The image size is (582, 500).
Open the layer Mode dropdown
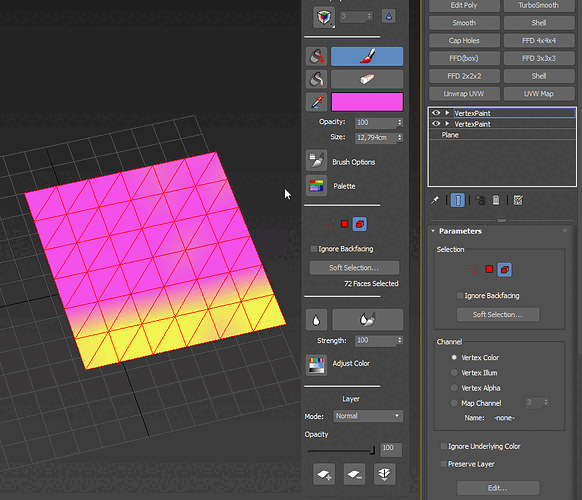pos(368,416)
